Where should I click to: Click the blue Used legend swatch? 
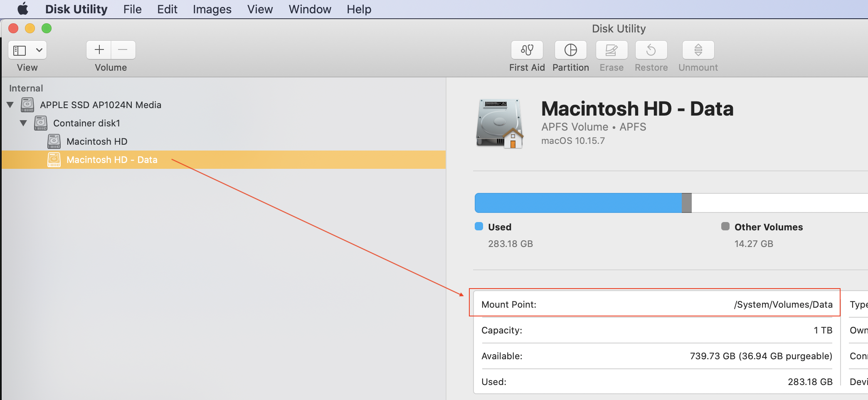[479, 226]
